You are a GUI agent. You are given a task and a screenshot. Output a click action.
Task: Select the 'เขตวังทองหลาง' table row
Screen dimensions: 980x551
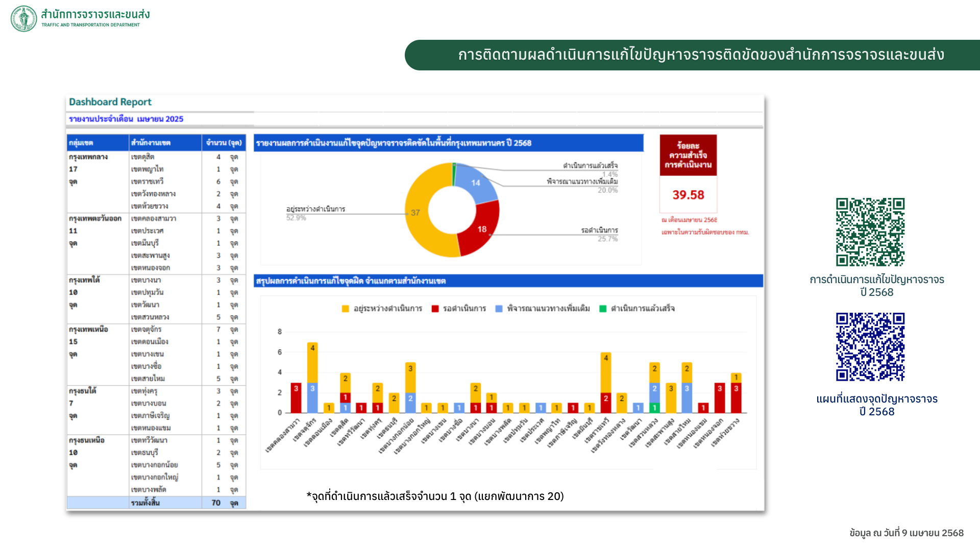187,194
